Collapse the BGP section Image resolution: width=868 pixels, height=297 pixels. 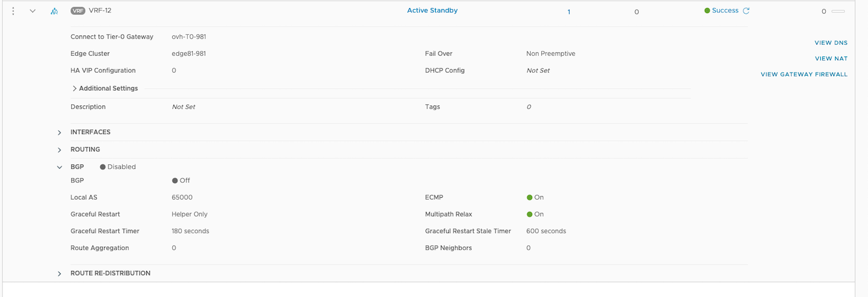point(60,167)
